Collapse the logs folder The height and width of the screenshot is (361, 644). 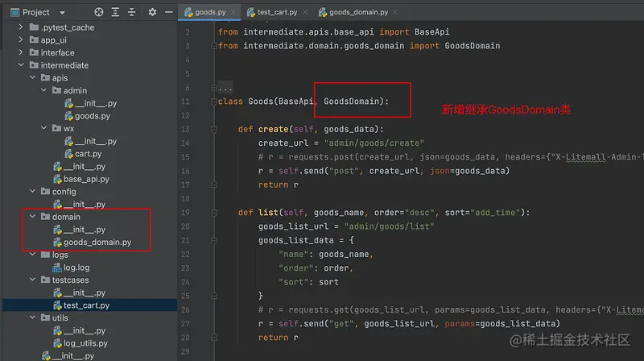[x=32, y=255]
